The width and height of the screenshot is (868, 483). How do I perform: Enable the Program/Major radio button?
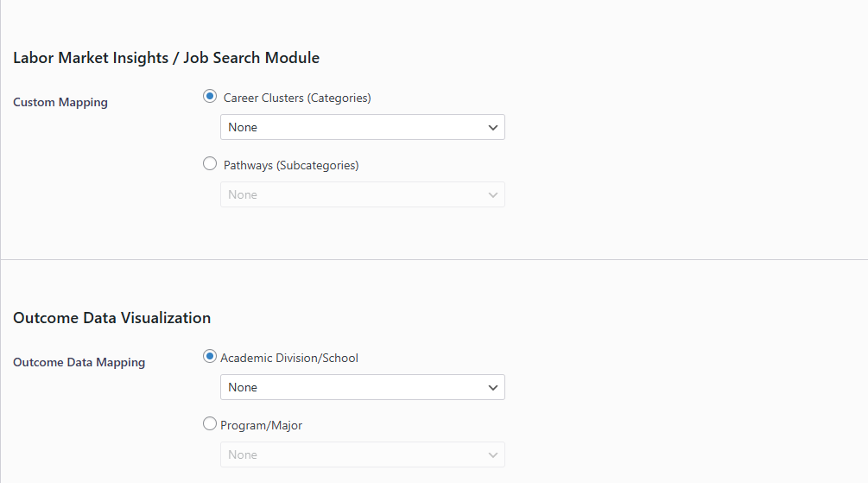pos(210,424)
